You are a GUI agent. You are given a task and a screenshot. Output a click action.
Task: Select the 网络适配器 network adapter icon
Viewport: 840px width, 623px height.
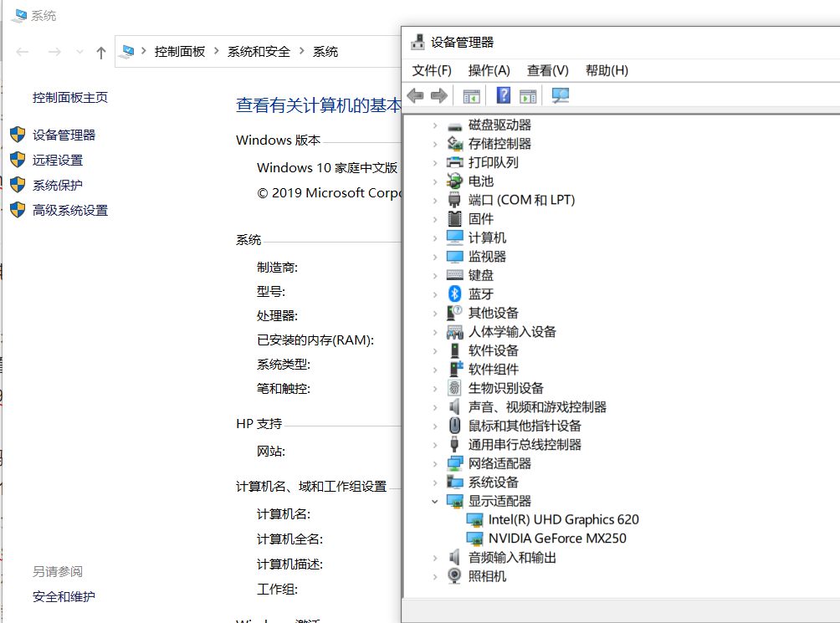[x=455, y=463]
